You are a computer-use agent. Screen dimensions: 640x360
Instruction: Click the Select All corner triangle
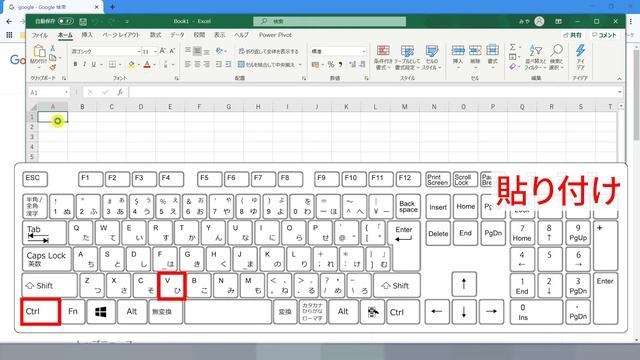pyautogui.click(x=33, y=107)
